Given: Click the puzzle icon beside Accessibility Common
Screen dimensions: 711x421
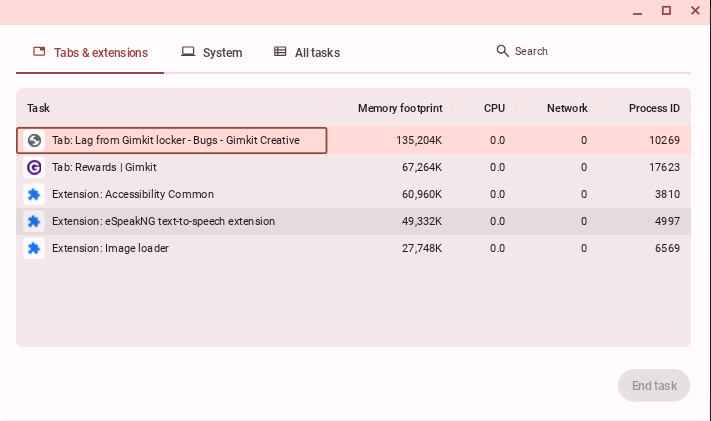Looking at the screenshot, I should point(34,195).
